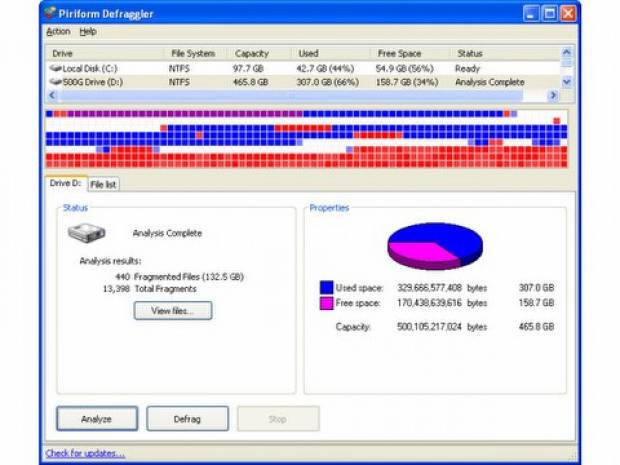
Task: Click the horizontal scrollbar right arrow
Action: (x=553, y=95)
